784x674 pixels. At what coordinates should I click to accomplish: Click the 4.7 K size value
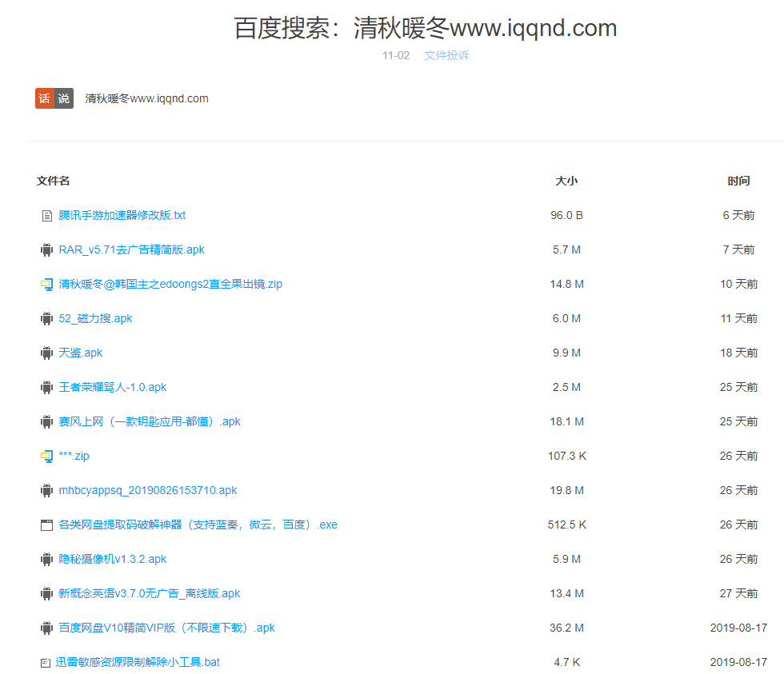566,663
